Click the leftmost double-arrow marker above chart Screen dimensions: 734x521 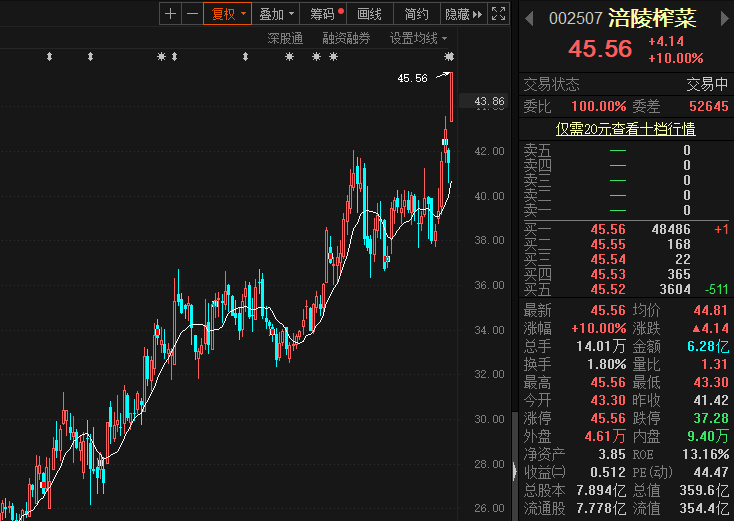49,56
